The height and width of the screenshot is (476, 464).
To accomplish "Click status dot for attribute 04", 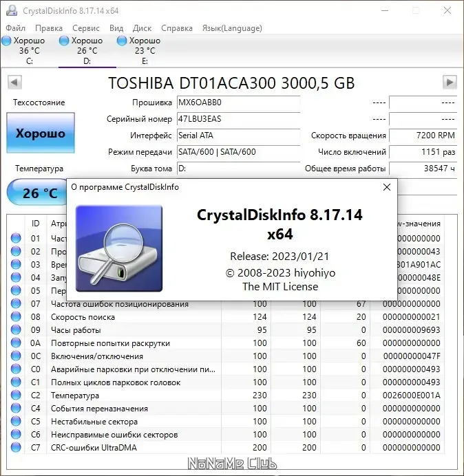I will [16, 277].
